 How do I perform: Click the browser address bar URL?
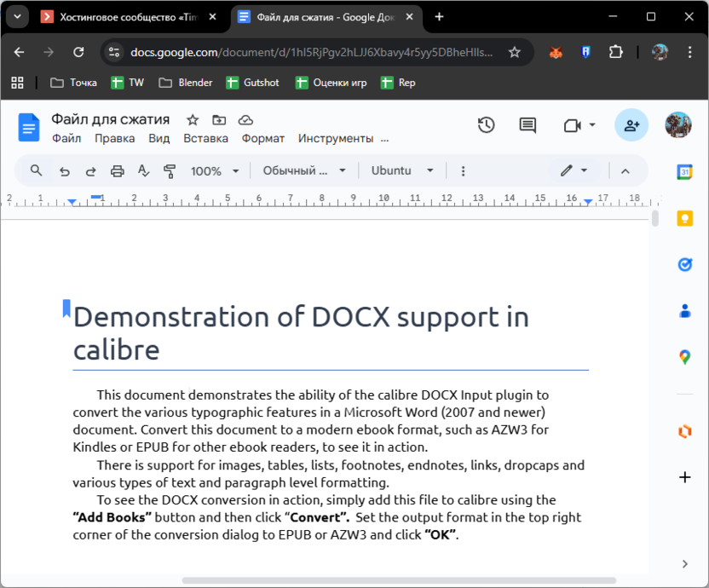(311, 53)
